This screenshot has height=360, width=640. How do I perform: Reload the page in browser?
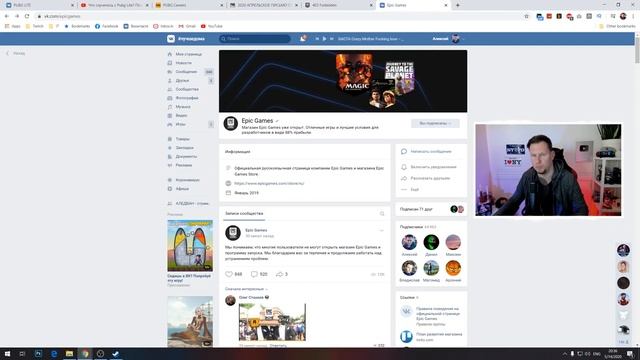pyautogui.click(x=27, y=16)
